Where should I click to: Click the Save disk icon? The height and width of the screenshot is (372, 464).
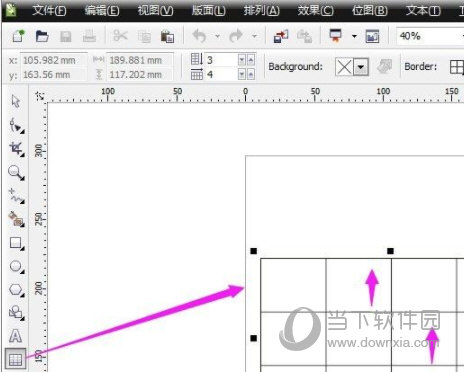[x=66, y=36]
